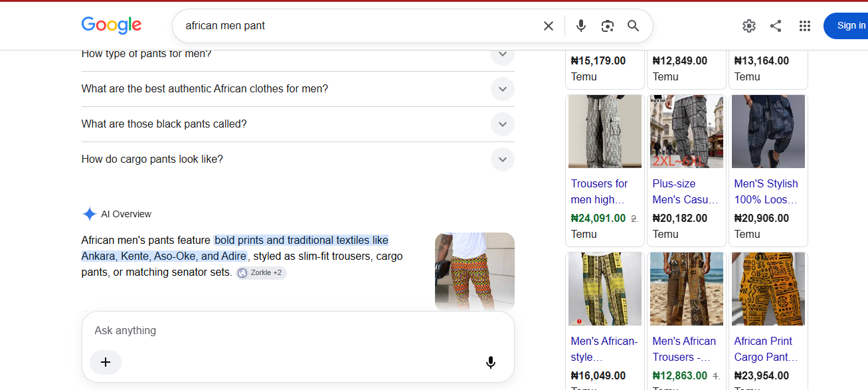This screenshot has width=868, height=390.
Task: Click the magnifying glass search icon
Action: [x=634, y=26]
